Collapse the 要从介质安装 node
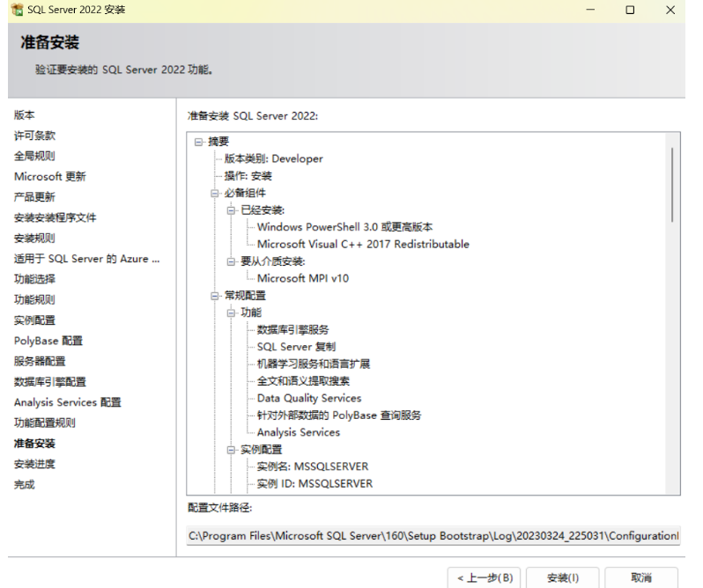 232,261
